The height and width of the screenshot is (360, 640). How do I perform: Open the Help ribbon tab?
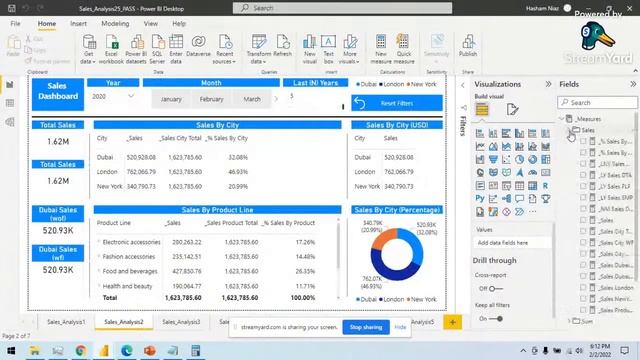179,24
